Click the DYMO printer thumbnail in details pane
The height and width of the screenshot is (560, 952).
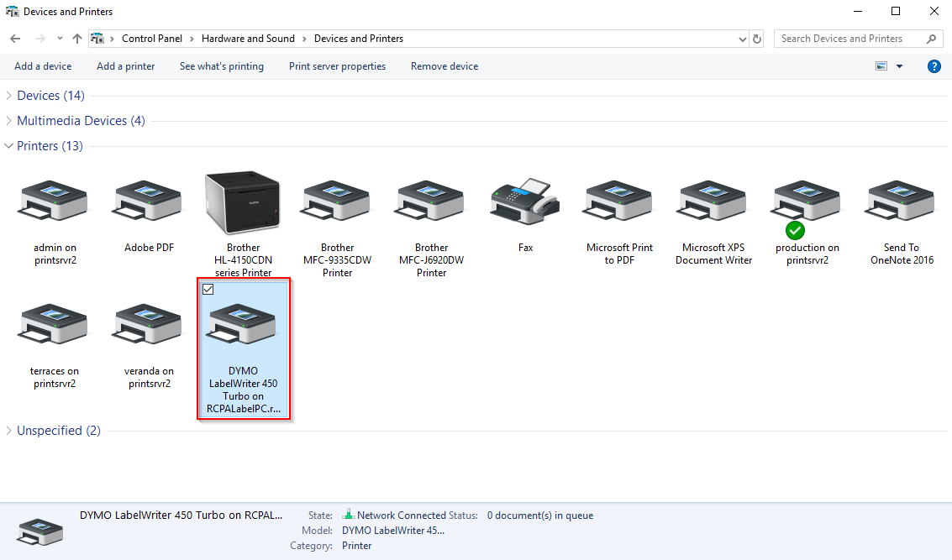point(39,531)
